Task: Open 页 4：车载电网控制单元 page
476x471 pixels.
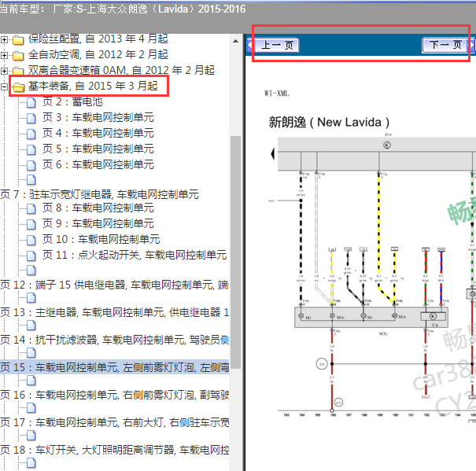Action: [x=98, y=133]
